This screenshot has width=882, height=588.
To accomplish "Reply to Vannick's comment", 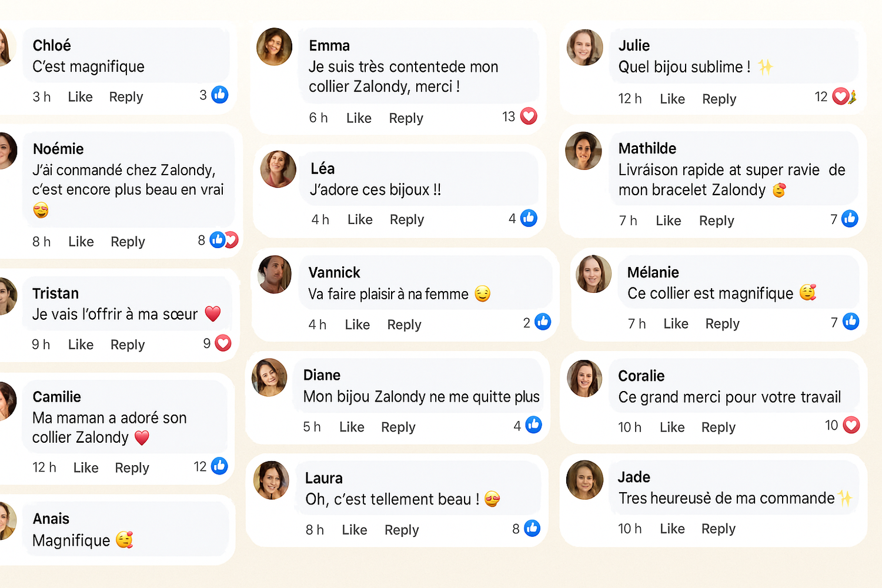I will click(x=404, y=325).
